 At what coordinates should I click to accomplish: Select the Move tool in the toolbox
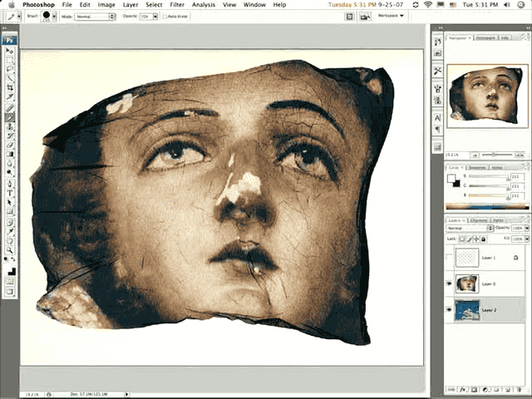[x=10, y=50]
